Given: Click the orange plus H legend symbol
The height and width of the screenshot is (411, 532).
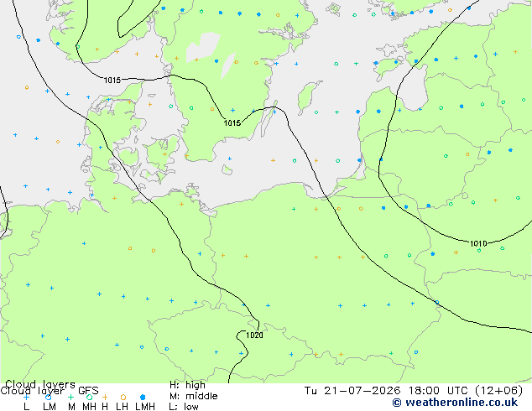Looking at the screenshot, I should coord(105,397).
